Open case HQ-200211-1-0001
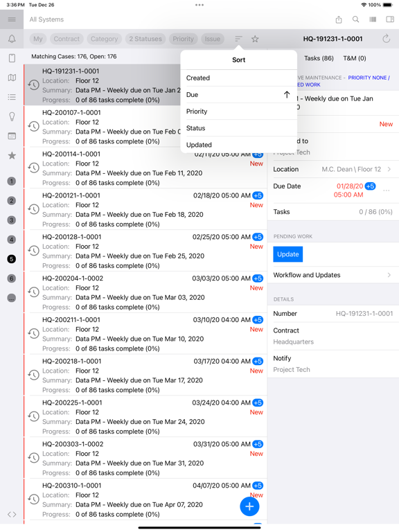The width and height of the screenshot is (399, 532). [x=145, y=333]
